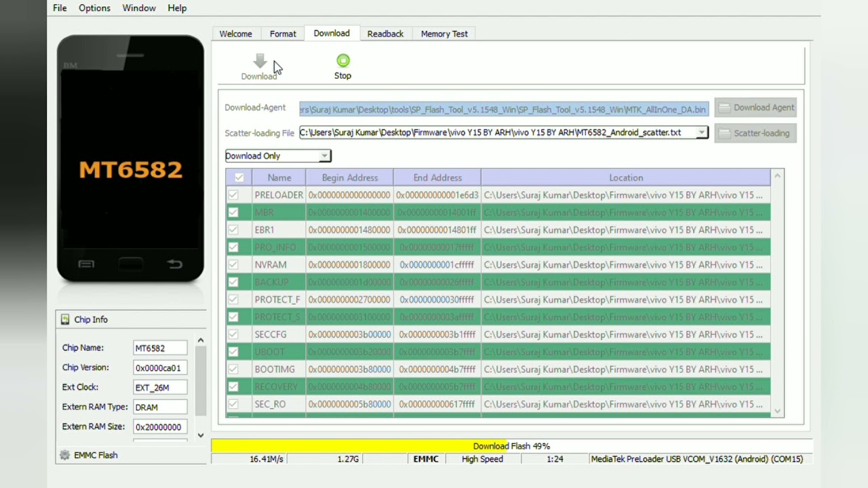
Task: Open the Memory Test tab
Action: pyautogui.click(x=444, y=34)
